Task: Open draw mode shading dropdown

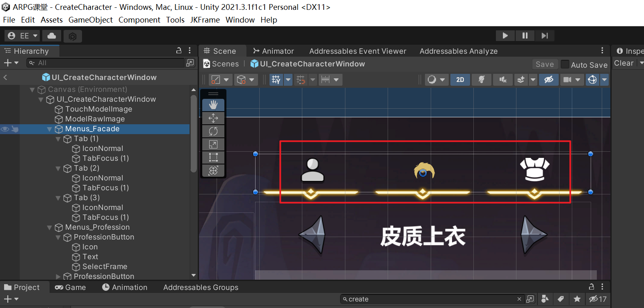Action: pos(436,80)
